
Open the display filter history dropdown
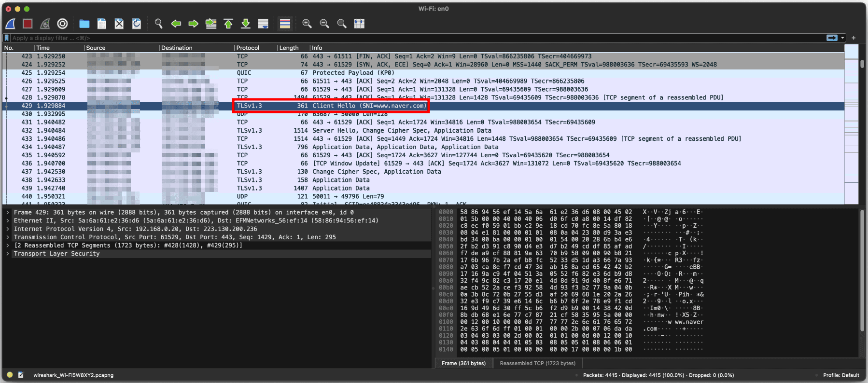[x=843, y=38]
